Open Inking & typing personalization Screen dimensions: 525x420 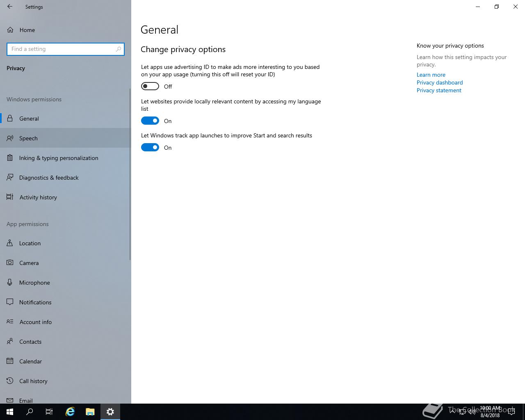[x=66, y=158]
